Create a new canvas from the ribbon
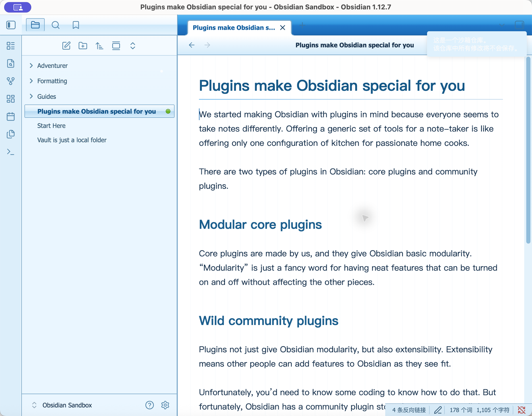The width and height of the screenshot is (532, 416). click(x=11, y=99)
